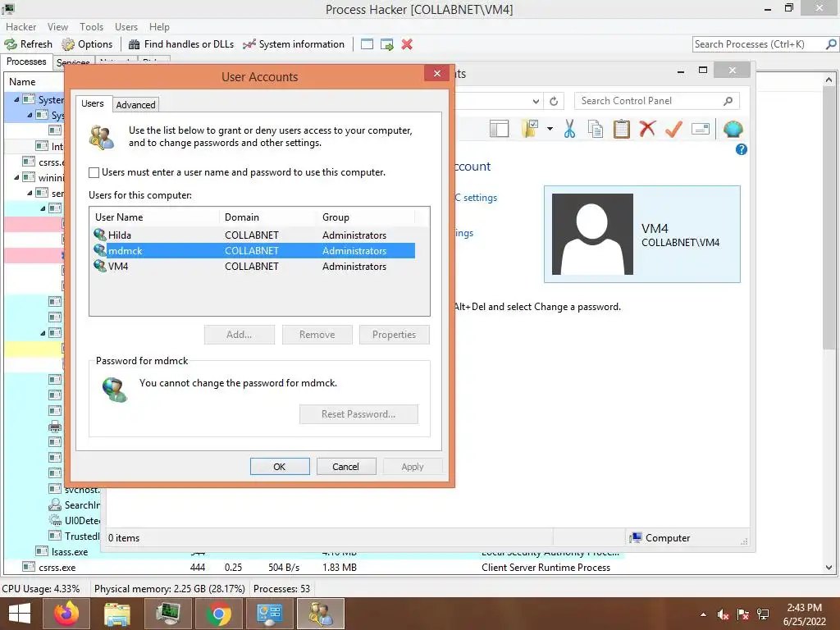Open Firefox from the taskbar
Screen dimensions: 840x630
point(66,614)
